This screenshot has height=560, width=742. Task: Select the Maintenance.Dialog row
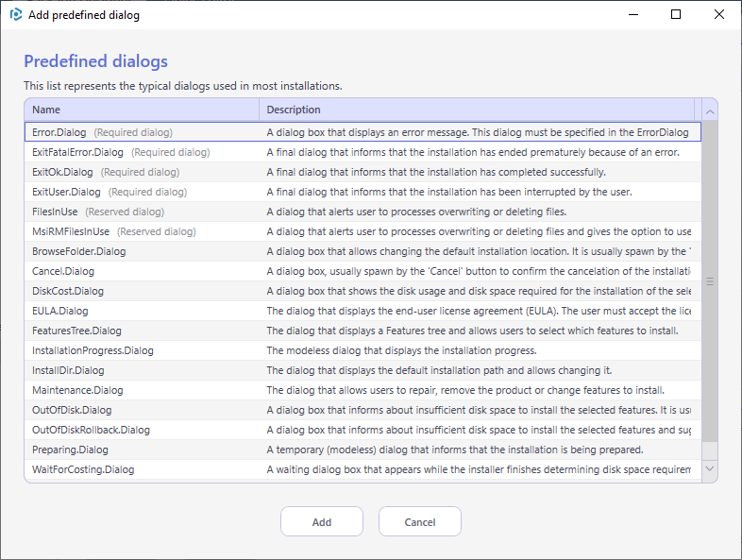(363, 391)
